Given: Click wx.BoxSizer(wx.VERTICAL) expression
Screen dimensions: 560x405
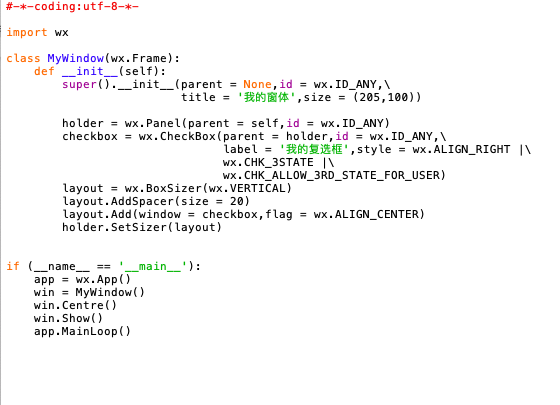Looking at the screenshot, I should click(208, 188).
